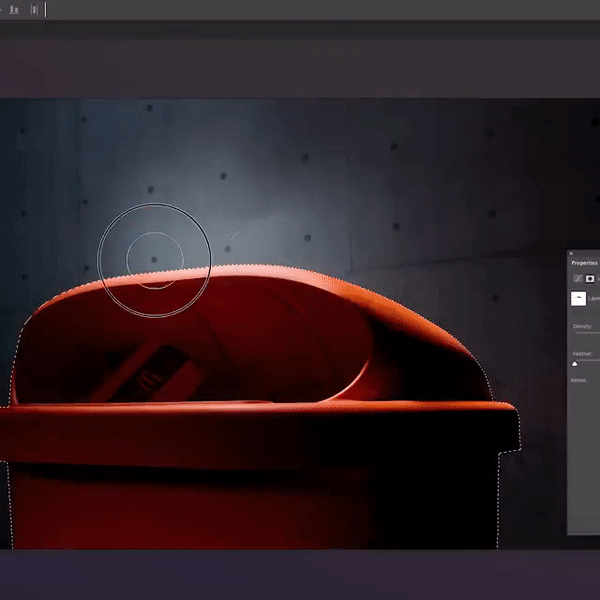Click the align bottom edges icon

[x=14, y=10]
